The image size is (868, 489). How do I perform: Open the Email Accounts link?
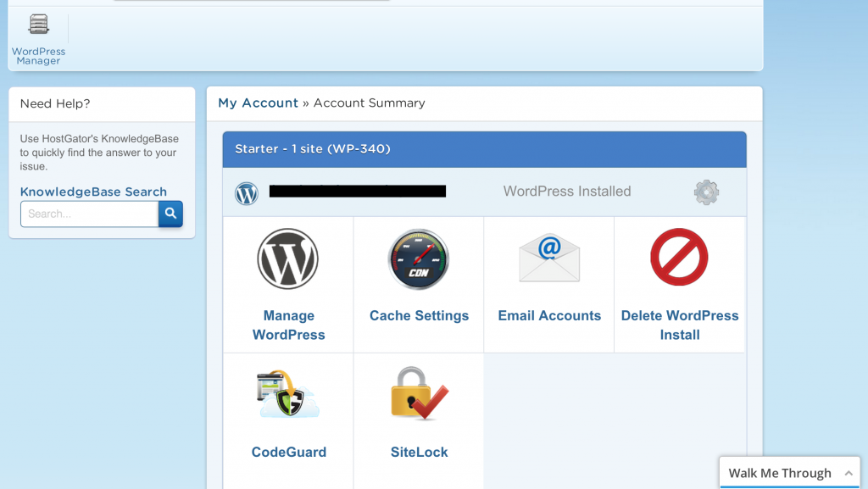pyautogui.click(x=549, y=315)
